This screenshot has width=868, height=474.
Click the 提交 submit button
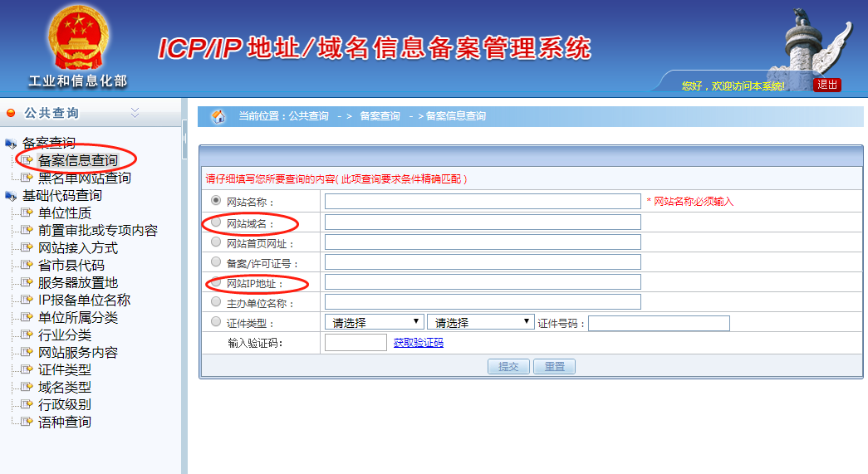coord(508,366)
